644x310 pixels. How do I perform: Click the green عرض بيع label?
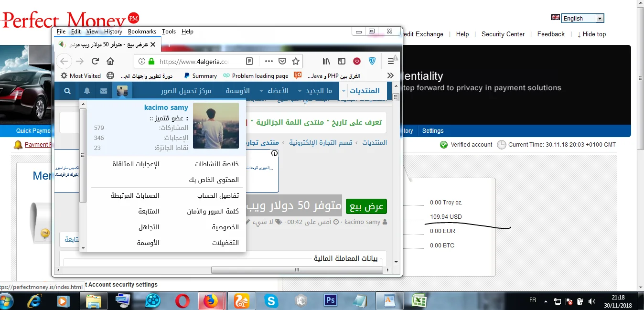pos(365,206)
